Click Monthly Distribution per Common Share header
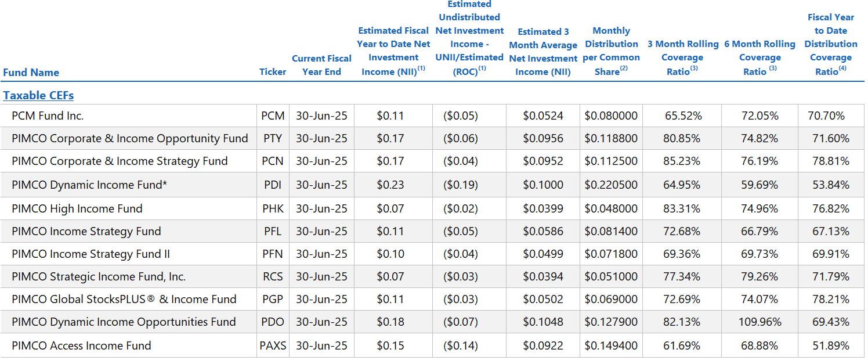This screenshot has height=360, width=868. pos(612,51)
